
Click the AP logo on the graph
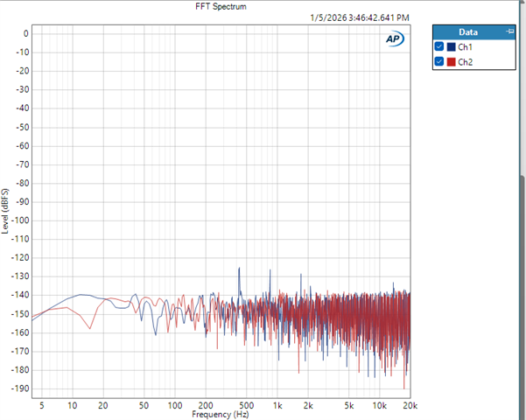tap(395, 38)
